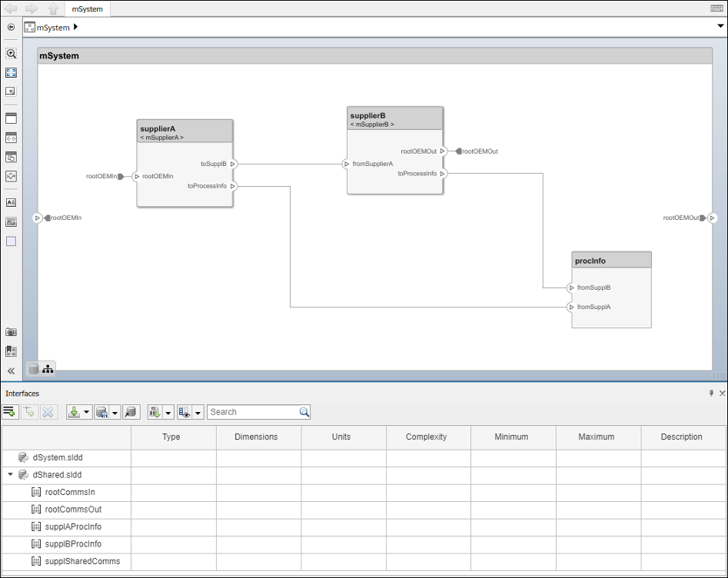
Task: Click the import interfaces icon
Action: point(75,411)
